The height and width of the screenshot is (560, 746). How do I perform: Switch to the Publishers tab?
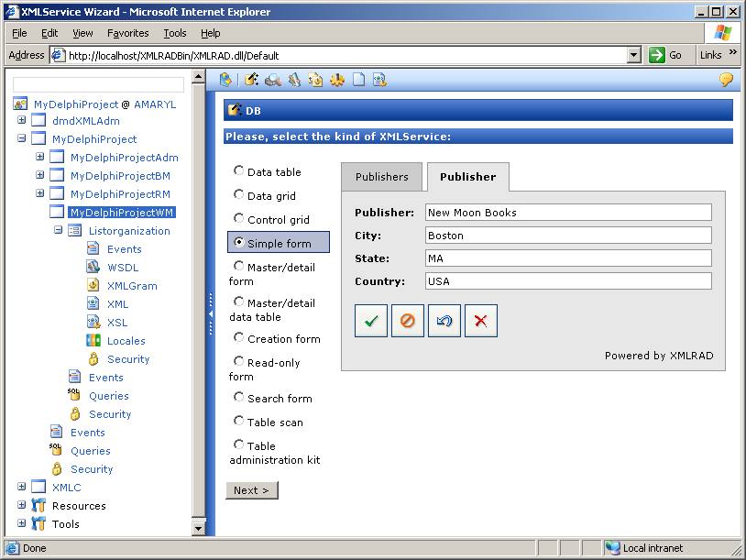[x=381, y=177]
